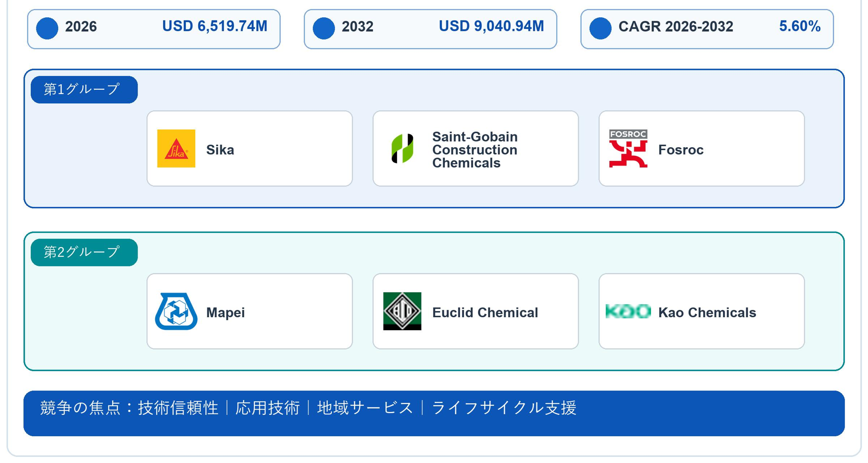Click the Fosroc red logo icon
This screenshot has width=868, height=463.
[628, 148]
